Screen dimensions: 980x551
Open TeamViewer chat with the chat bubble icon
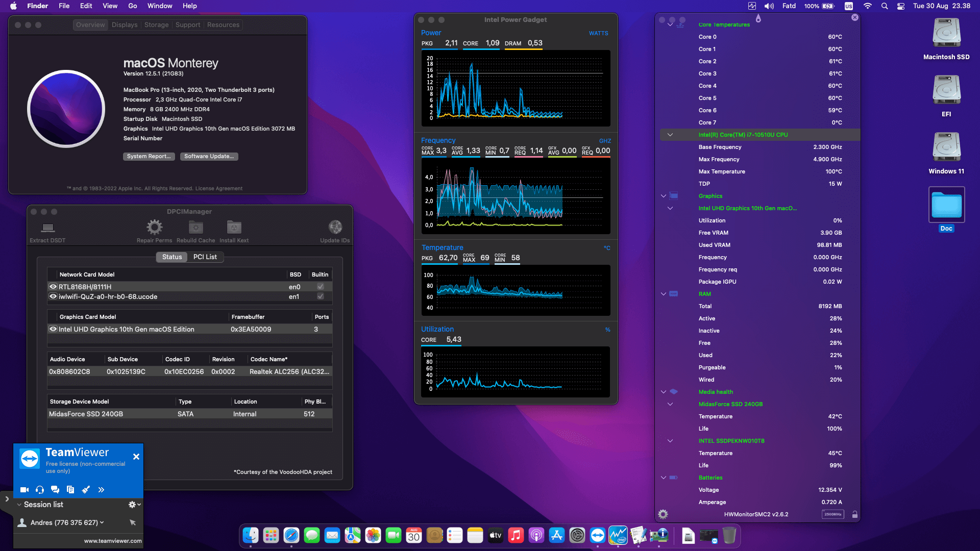coord(55,489)
